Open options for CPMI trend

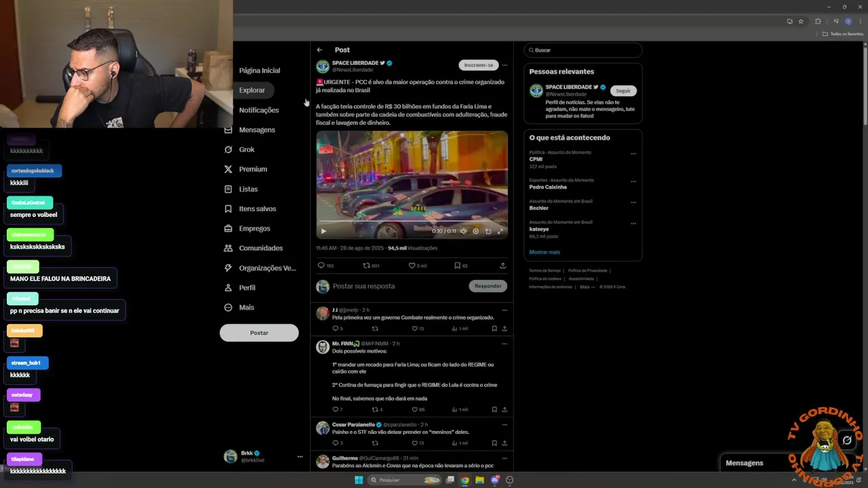point(633,154)
